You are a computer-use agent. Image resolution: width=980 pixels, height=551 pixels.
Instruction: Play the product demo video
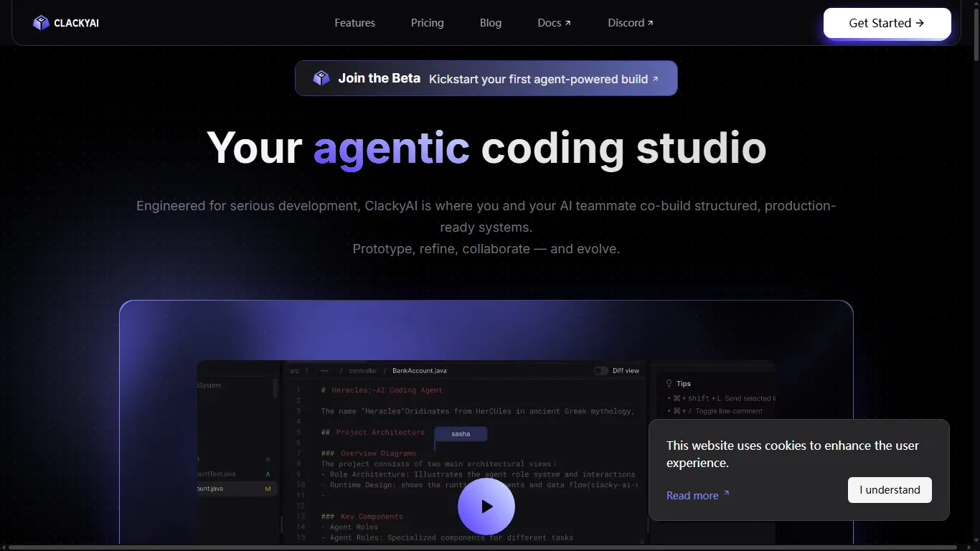coord(486,507)
